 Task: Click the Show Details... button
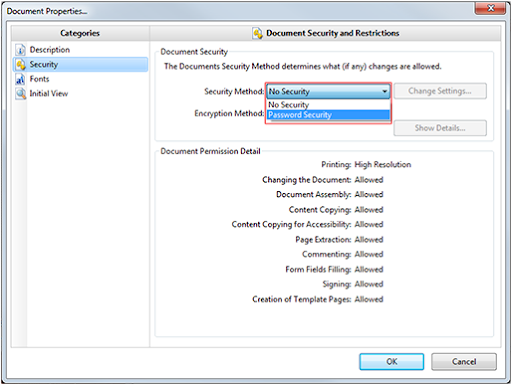(440, 128)
